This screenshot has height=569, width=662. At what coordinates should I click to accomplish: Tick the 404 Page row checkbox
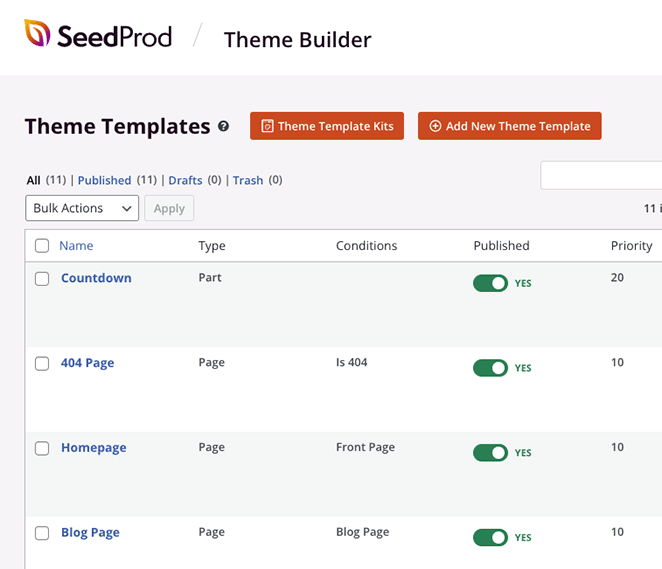click(x=42, y=364)
